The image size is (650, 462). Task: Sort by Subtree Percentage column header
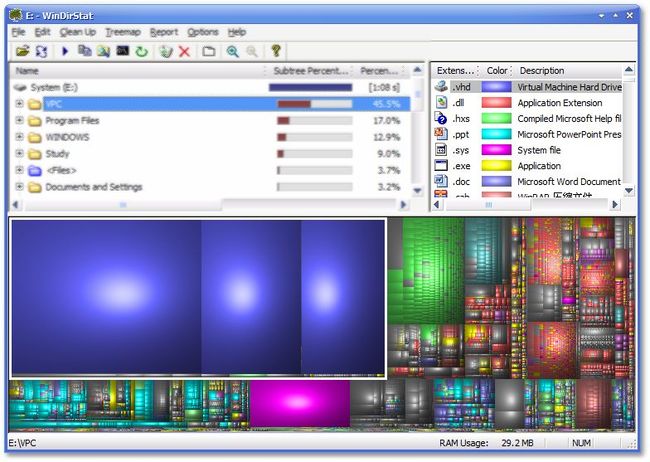point(309,71)
